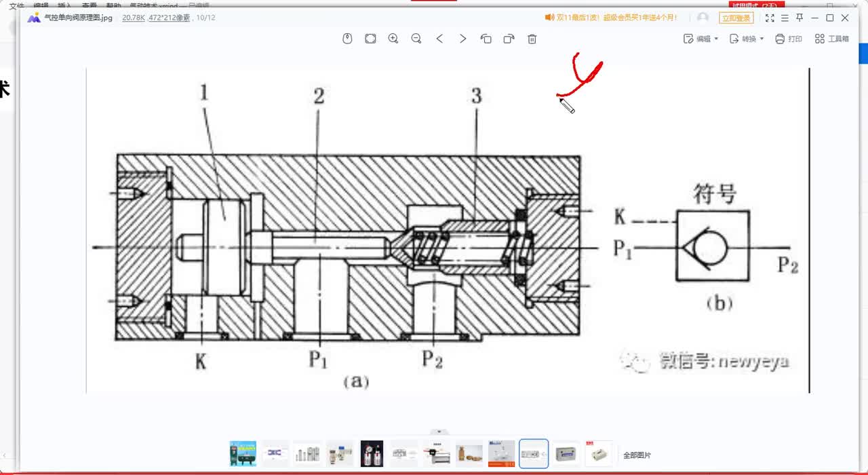Go to the previous image
The width and height of the screenshot is (868, 475).
[x=439, y=39]
